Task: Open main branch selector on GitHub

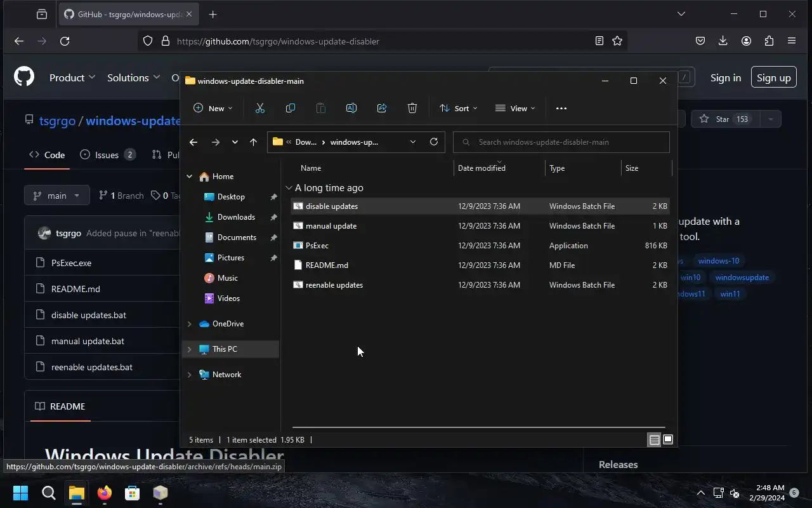Action: click(56, 196)
